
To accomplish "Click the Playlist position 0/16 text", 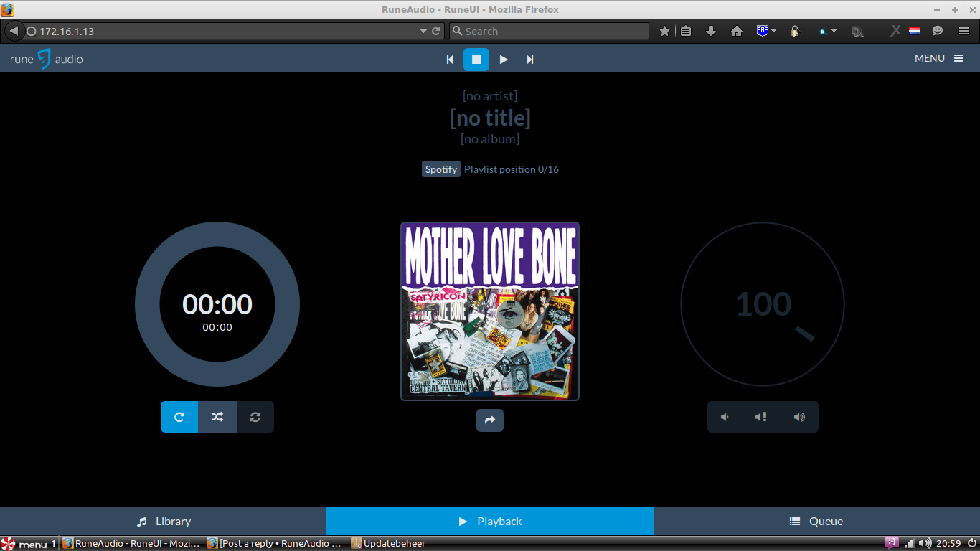I will [512, 169].
